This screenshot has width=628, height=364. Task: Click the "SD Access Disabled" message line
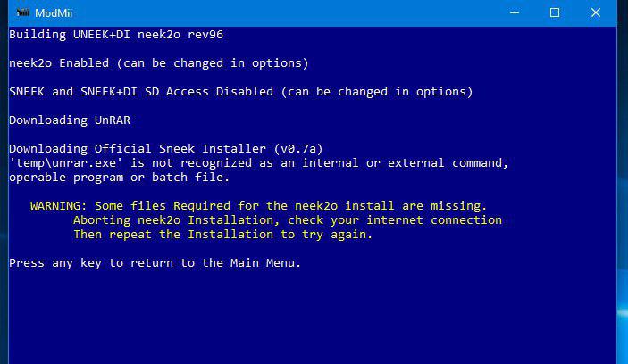click(240, 92)
